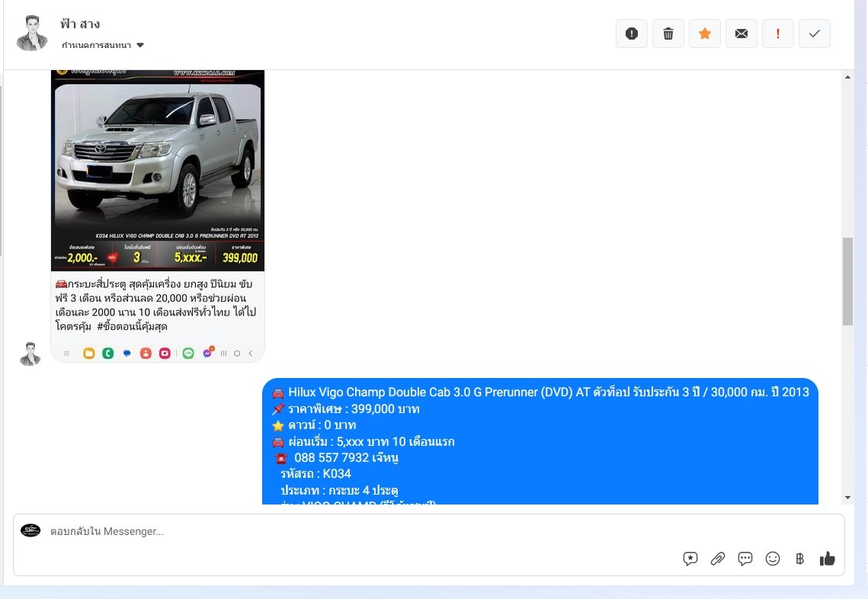Click the red exclamation priority icon
This screenshot has width=868, height=599.
(x=778, y=34)
